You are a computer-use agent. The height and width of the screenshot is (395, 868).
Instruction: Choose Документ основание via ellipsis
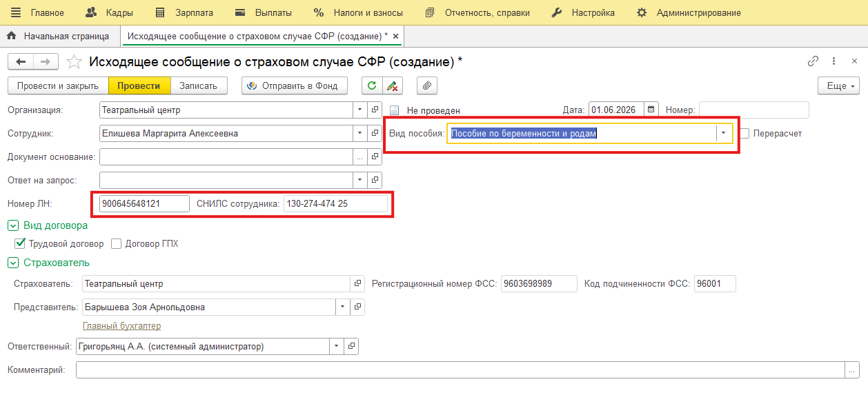pos(360,156)
